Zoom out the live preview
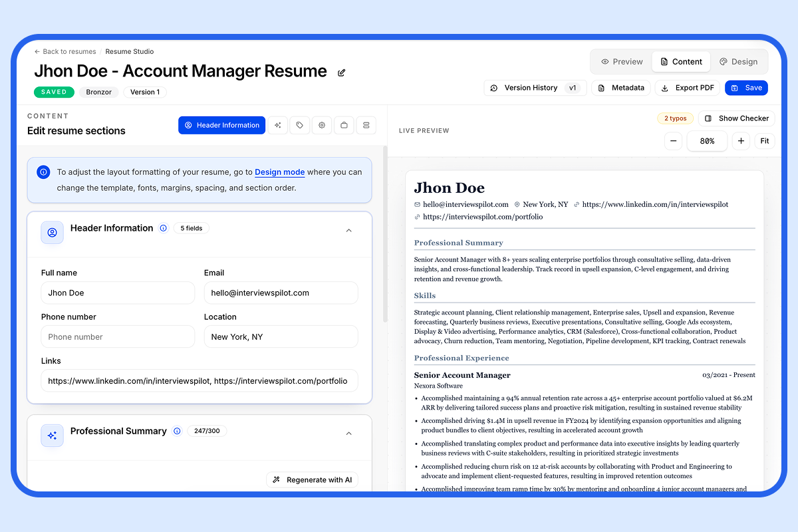The width and height of the screenshot is (798, 532). tap(673, 141)
